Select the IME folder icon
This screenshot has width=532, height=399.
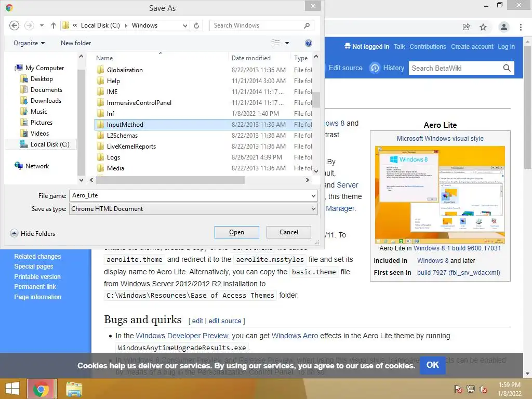pyautogui.click(x=100, y=91)
